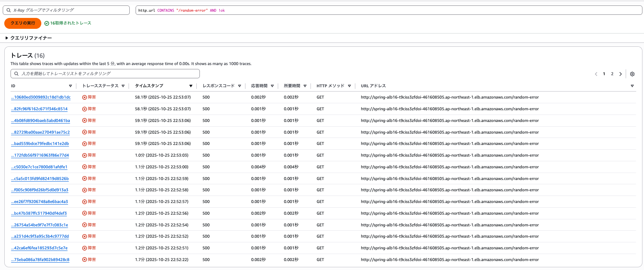Go to next page of traces
The height and width of the screenshot is (270, 644).
(x=621, y=74)
